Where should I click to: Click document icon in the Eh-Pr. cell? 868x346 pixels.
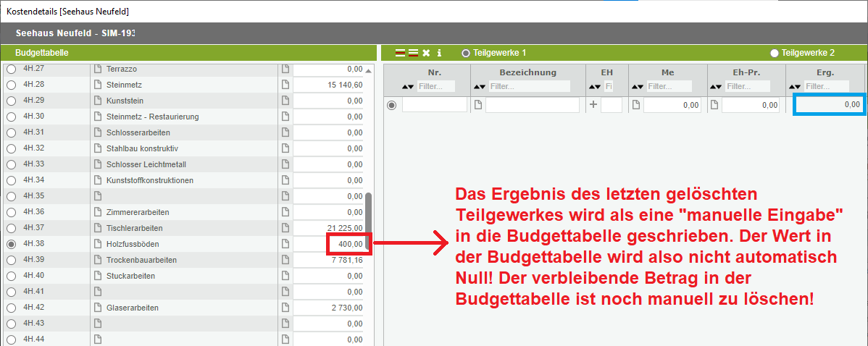[714, 105]
